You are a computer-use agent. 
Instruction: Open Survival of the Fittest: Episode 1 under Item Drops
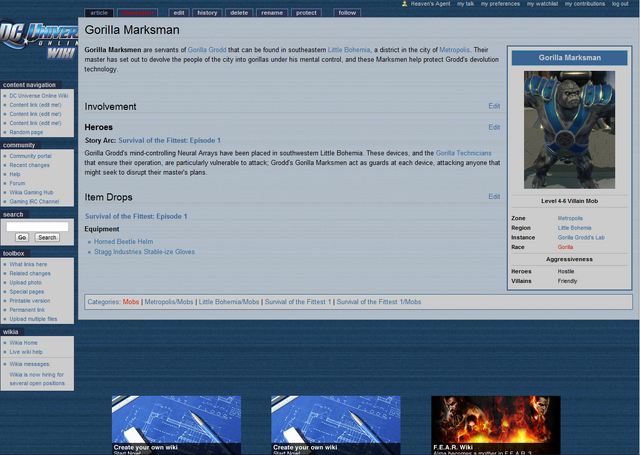point(136,216)
